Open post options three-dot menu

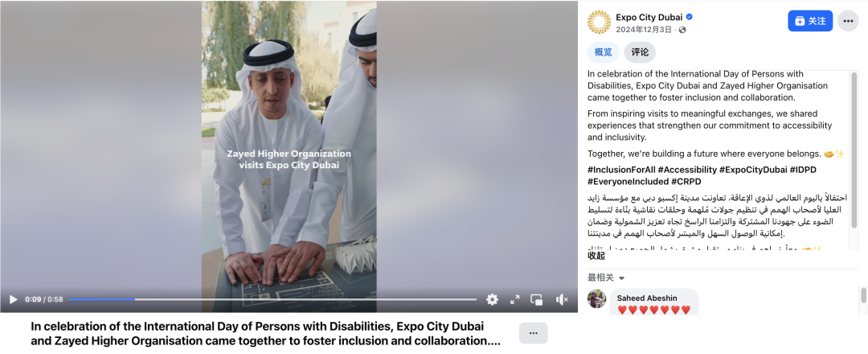click(x=848, y=21)
